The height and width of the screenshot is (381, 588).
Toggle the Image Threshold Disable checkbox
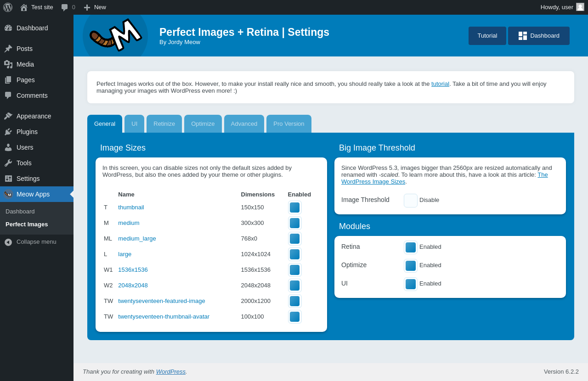(x=410, y=201)
